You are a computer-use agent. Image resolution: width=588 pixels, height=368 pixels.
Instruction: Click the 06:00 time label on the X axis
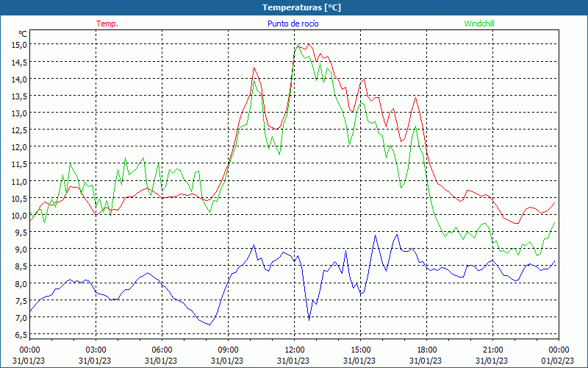(162, 350)
